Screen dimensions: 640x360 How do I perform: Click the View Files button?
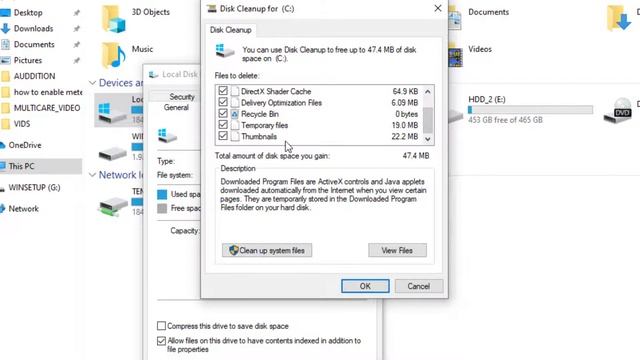coord(397,250)
